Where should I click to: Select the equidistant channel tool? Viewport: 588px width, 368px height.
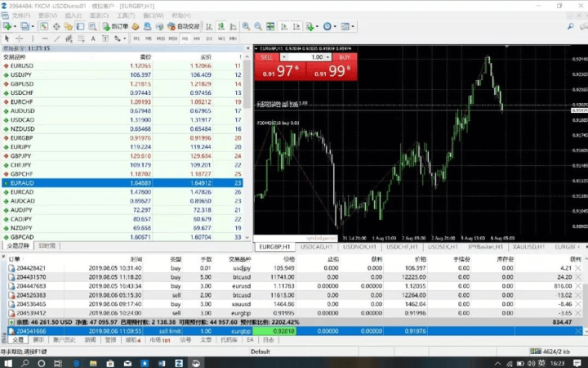(x=69, y=38)
